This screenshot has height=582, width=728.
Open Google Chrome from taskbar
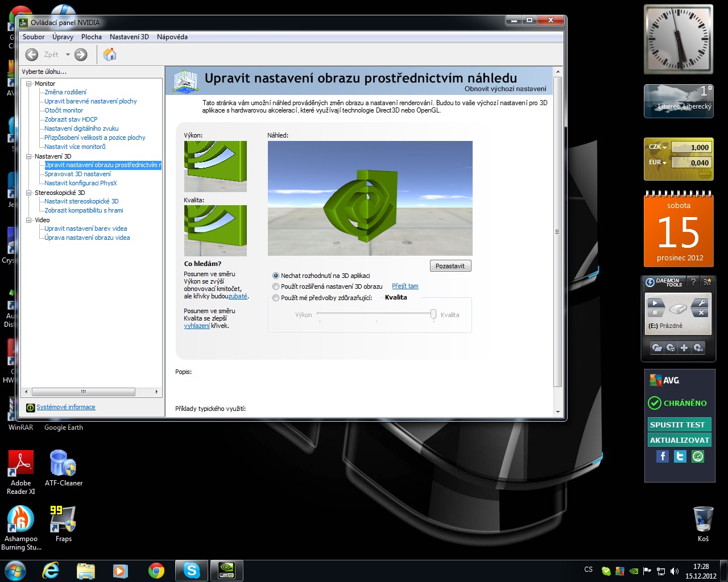pos(156,570)
